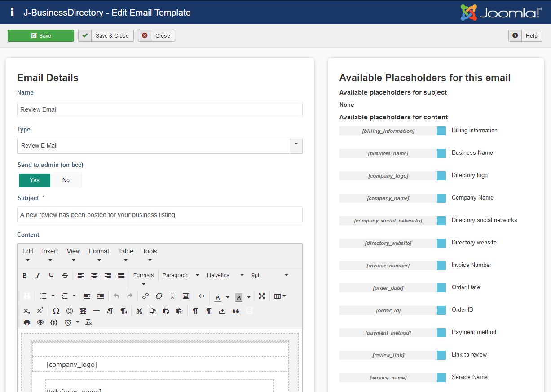The width and height of the screenshot is (551, 392).
Task: Open the Helvetica font family dropdown
Action: (225, 275)
